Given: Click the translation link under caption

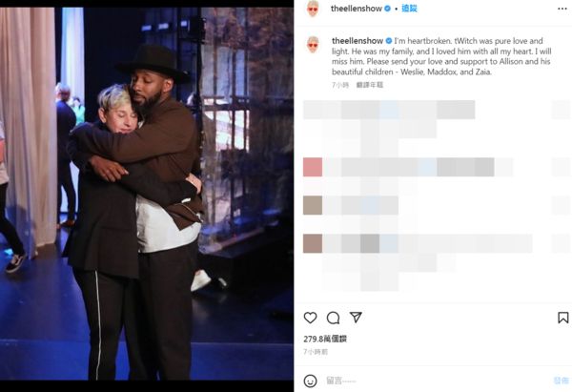Looking at the screenshot, I should point(370,85).
